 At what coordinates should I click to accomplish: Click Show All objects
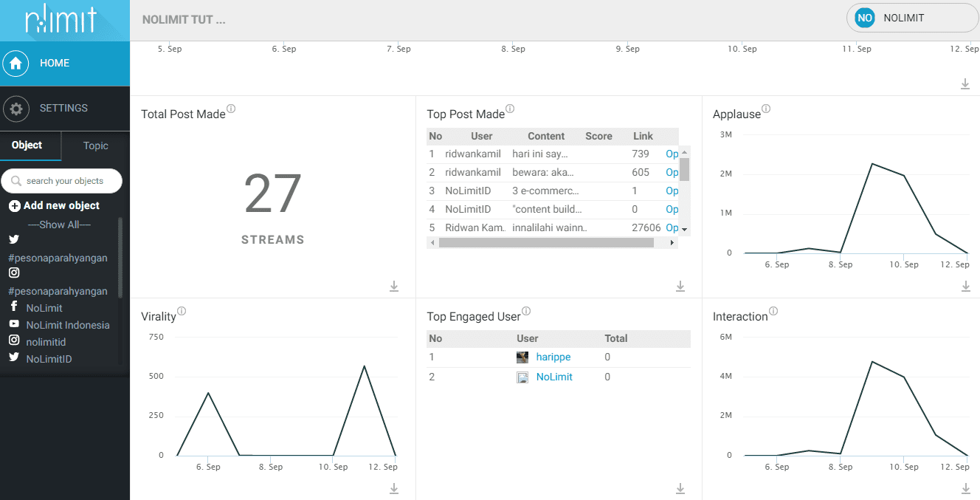pos(59,225)
